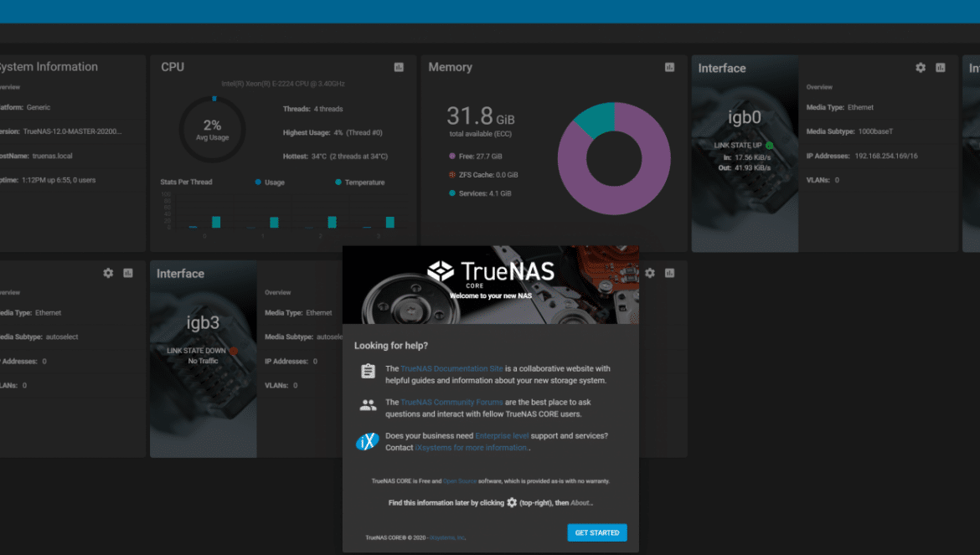This screenshot has height=555, width=980.
Task: Click the clipboard documentation icon in dialog
Action: [368, 371]
